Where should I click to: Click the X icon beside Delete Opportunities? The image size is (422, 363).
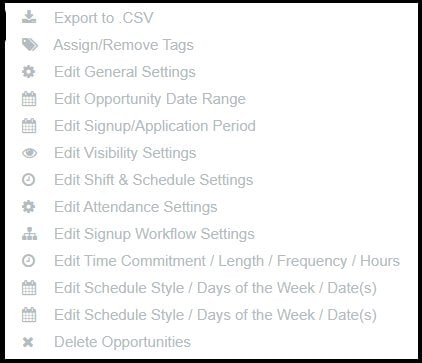28,342
